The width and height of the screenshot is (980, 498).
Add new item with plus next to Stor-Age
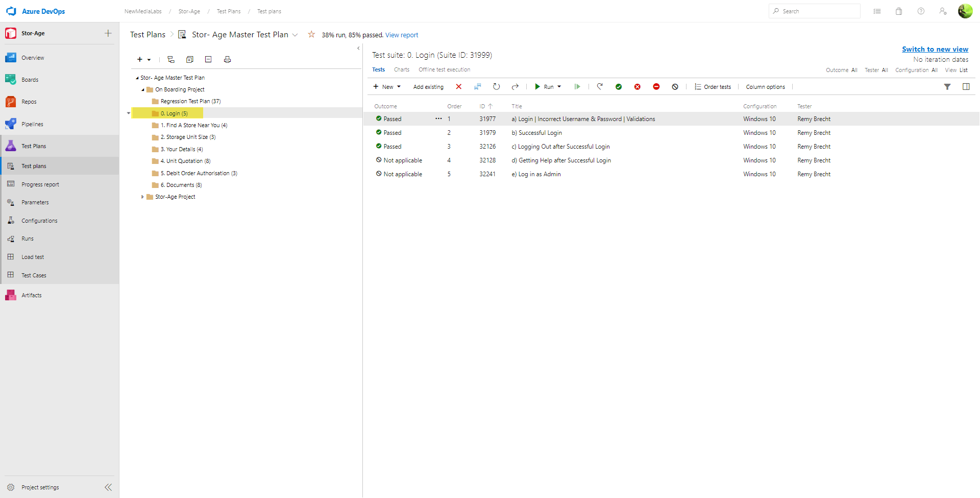coord(108,33)
